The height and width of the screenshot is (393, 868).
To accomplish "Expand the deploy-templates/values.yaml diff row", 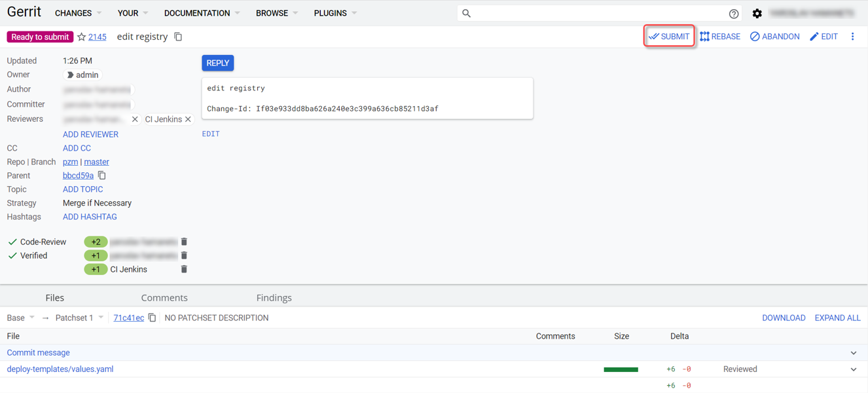I will tap(854, 369).
